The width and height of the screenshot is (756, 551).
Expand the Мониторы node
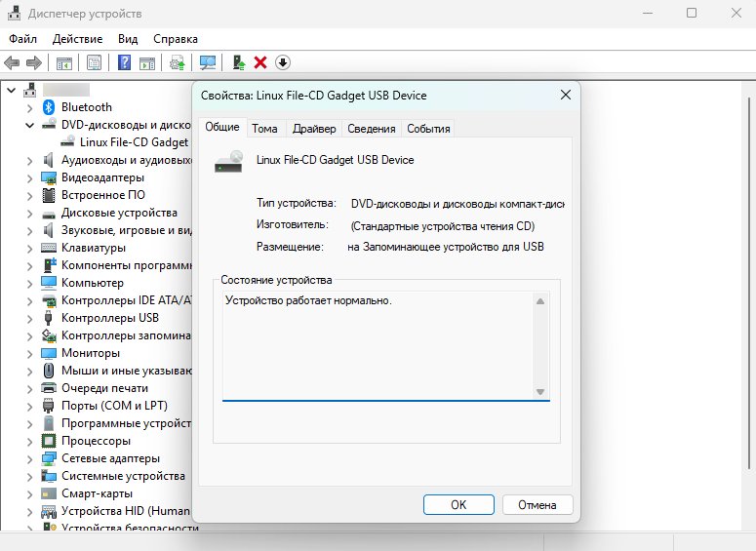(30, 354)
